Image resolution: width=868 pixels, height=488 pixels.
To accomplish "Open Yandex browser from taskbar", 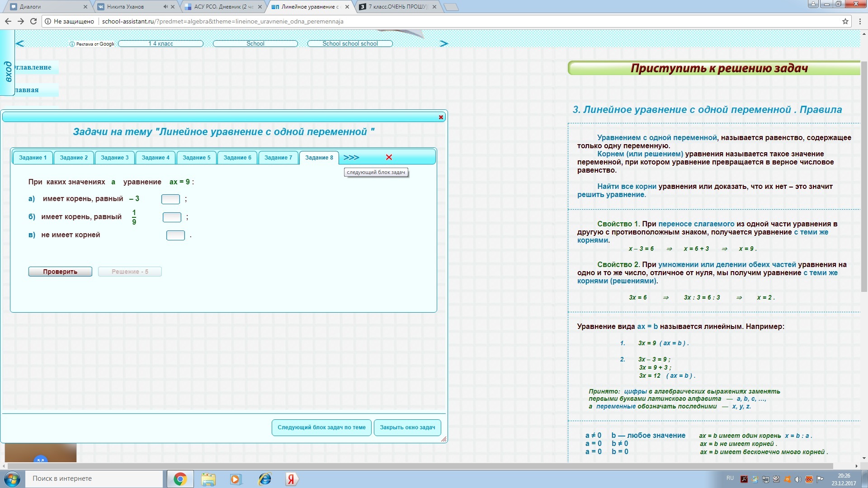I will pyautogui.click(x=291, y=479).
